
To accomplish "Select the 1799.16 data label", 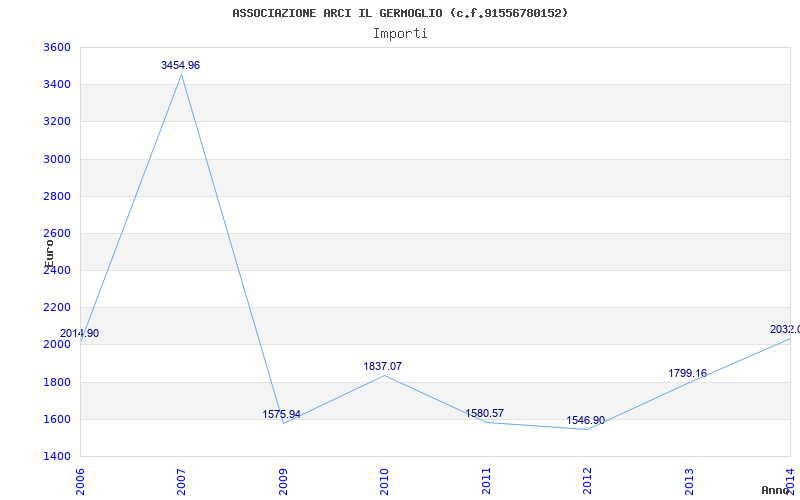I will (688, 373).
